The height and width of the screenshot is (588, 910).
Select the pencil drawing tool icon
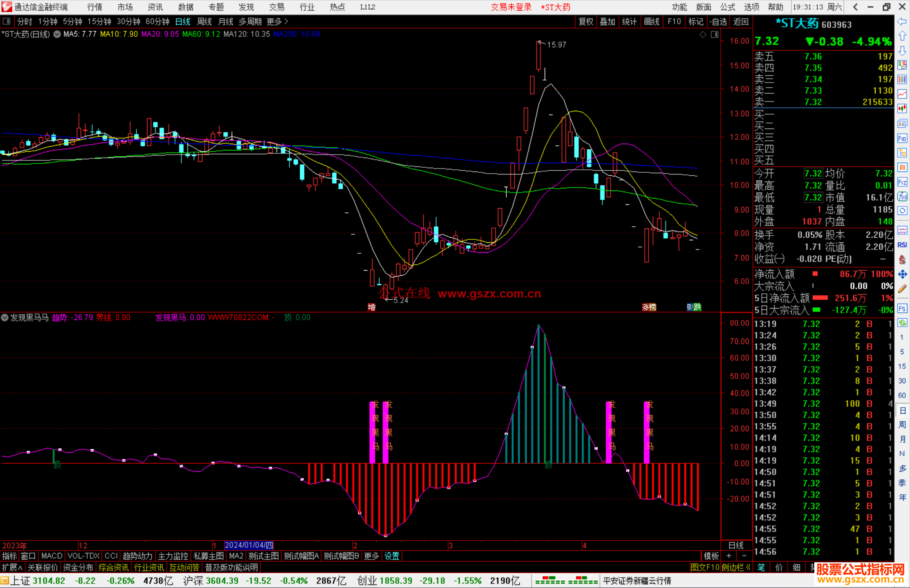point(902,289)
